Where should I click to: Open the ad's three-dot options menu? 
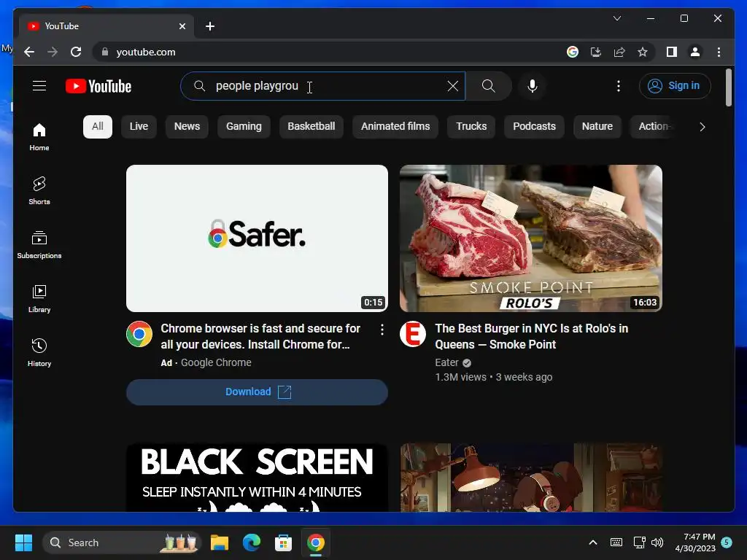coord(382,330)
